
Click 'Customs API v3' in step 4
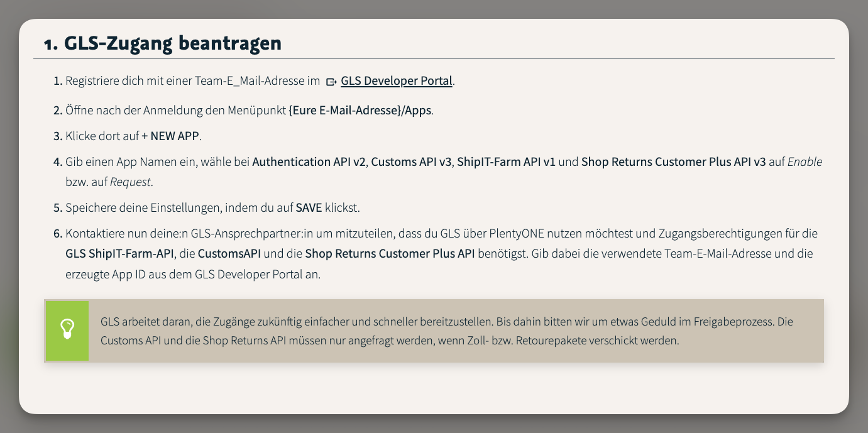pos(411,162)
